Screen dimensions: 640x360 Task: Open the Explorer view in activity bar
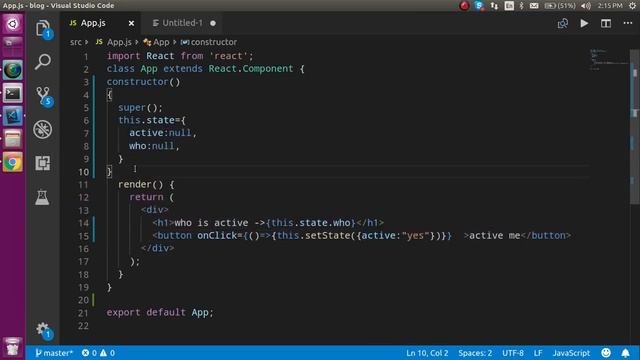[43, 28]
